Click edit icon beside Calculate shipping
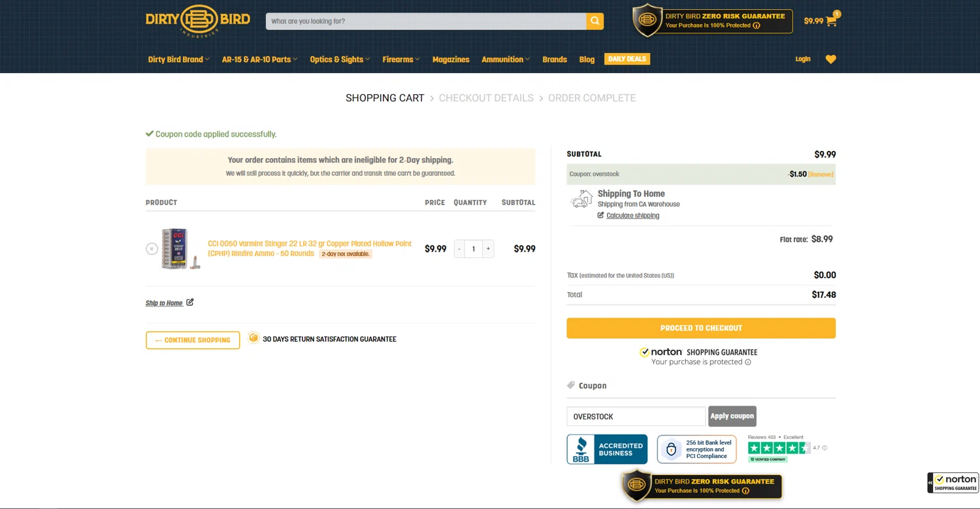 (x=600, y=215)
